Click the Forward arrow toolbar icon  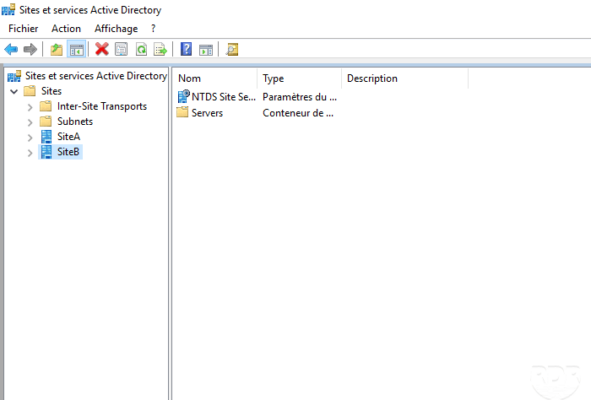click(x=30, y=49)
